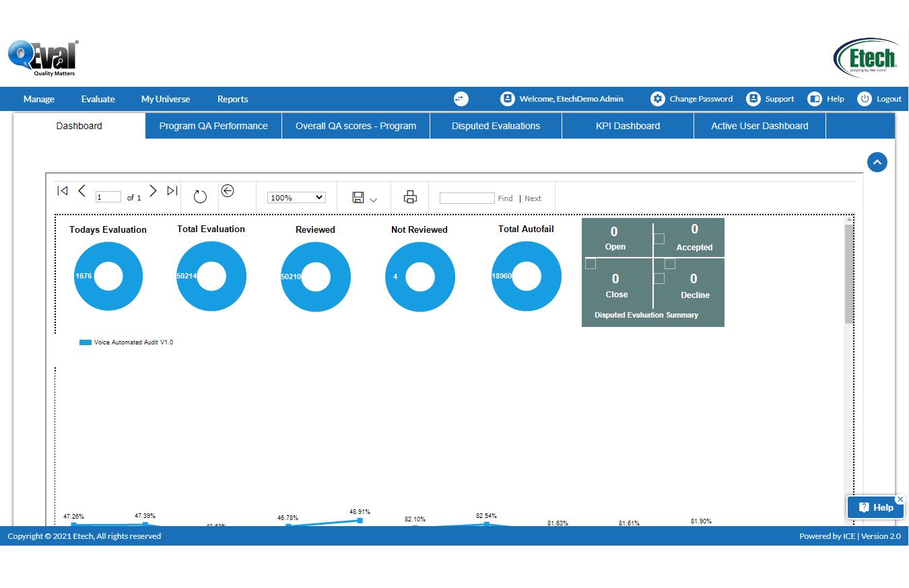Click the Find link in report toolbar

click(x=505, y=198)
